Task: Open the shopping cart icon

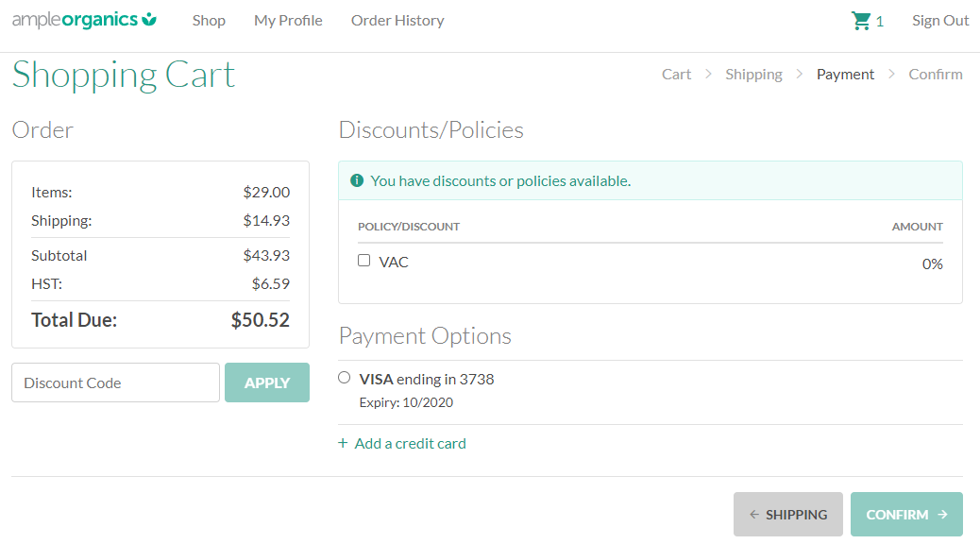Action: click(x=860, y=21)
